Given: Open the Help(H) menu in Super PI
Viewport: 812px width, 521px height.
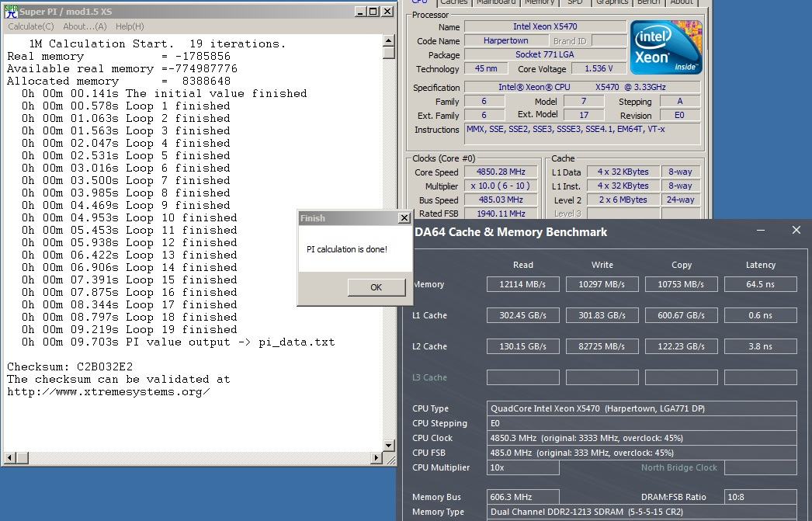Looking at the screenshot, I should coord(130,26).
